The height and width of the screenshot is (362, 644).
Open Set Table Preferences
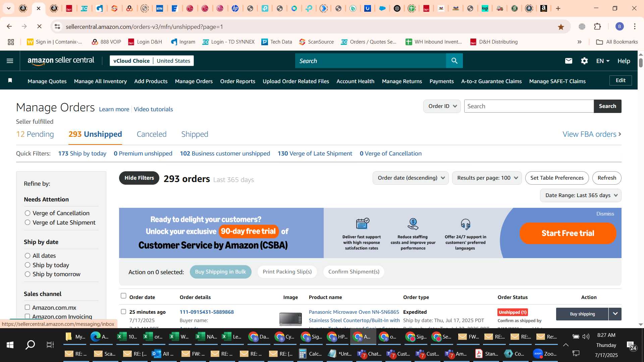point(557,178)
